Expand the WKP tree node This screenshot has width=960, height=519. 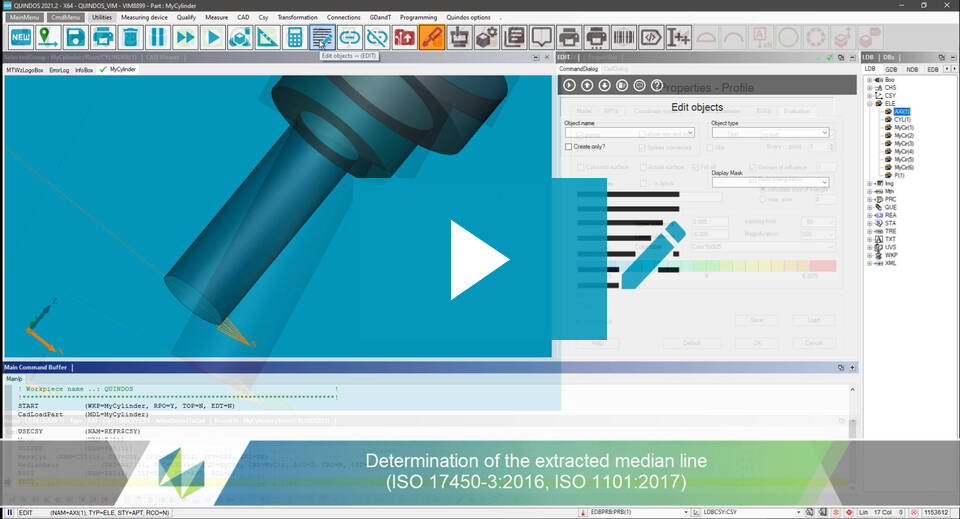[869, 255]
